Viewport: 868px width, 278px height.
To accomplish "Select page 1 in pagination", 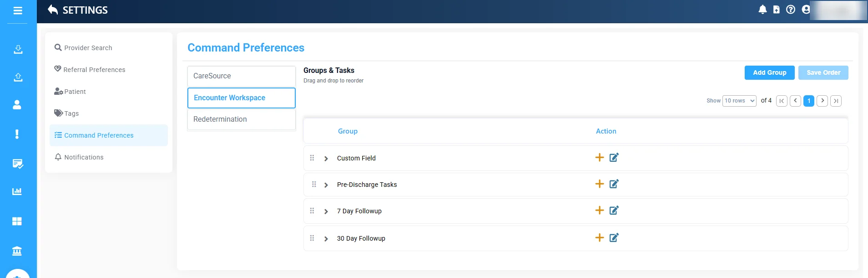I will 809,101.
